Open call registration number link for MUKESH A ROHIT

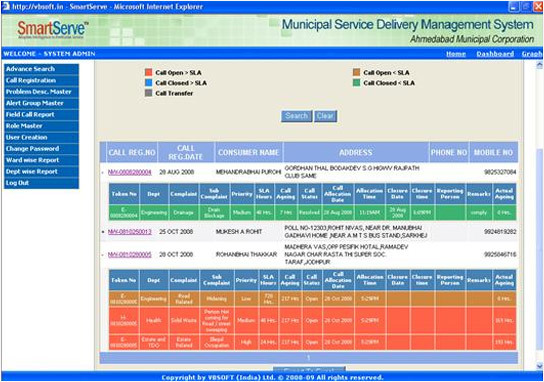point(130,232)
